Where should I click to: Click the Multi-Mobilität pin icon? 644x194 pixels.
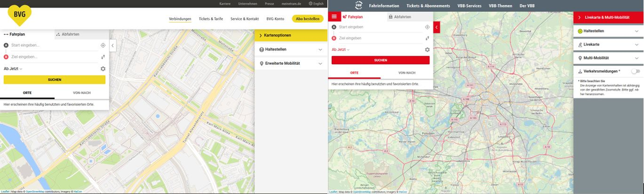coord(580,57)
